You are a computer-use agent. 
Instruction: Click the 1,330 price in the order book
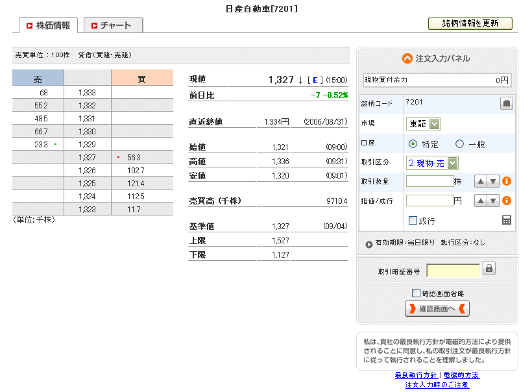(x=87, y=131)
